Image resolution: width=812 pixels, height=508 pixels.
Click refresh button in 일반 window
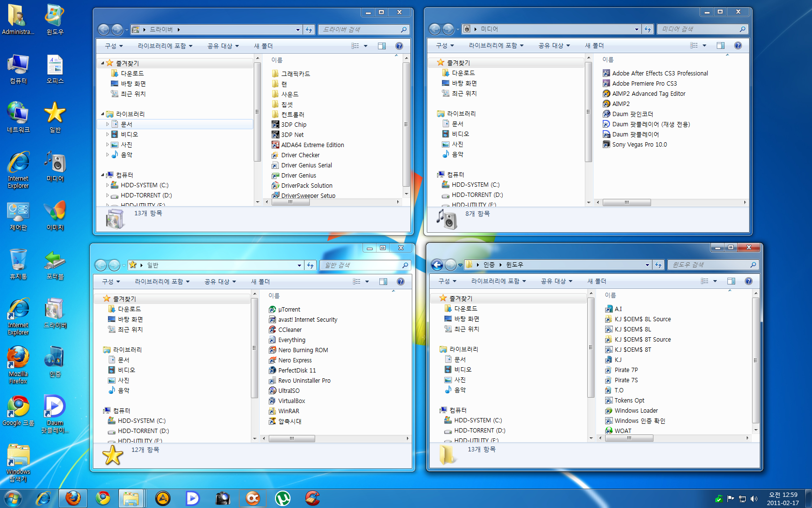(x=310, y=265)
